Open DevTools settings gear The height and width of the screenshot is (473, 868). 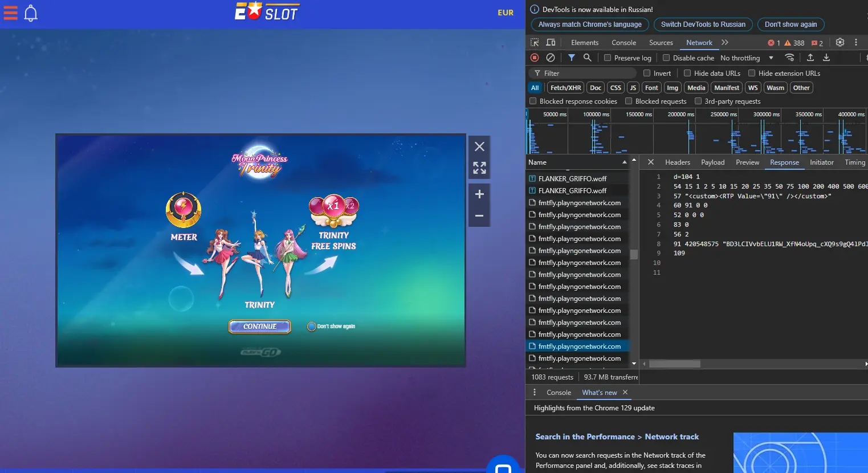pyautogui.click(x=840, y=42)
